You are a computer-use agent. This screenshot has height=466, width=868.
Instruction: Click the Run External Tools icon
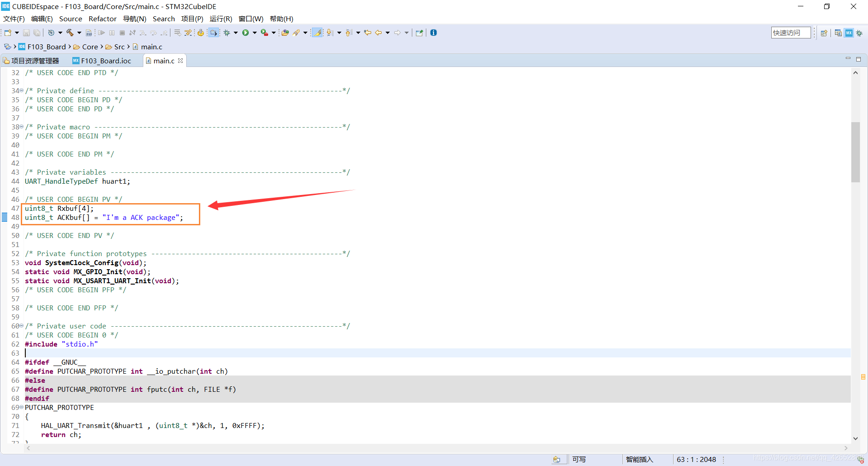(264, 33)
